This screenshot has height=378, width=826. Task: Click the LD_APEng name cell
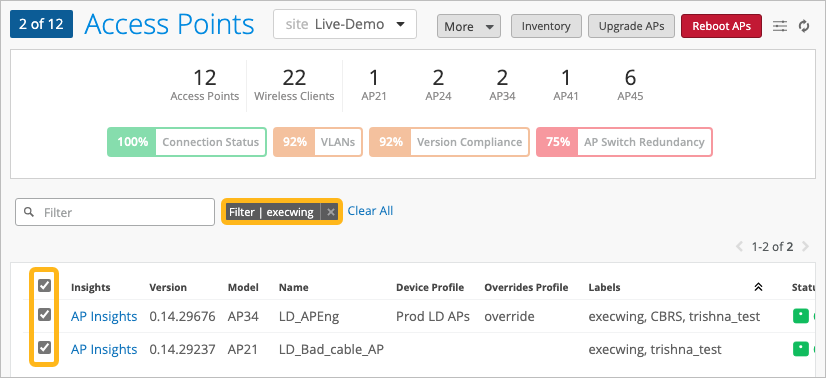pos(309,317)
